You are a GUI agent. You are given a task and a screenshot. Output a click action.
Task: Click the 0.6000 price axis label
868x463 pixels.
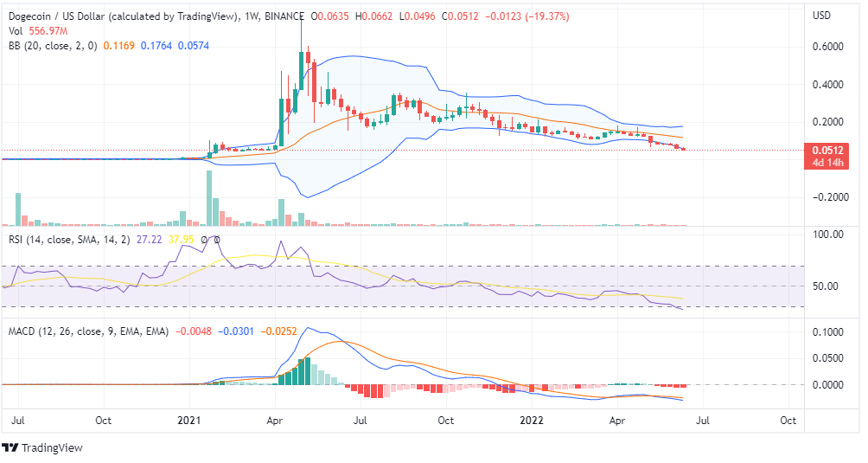[827, 47]
